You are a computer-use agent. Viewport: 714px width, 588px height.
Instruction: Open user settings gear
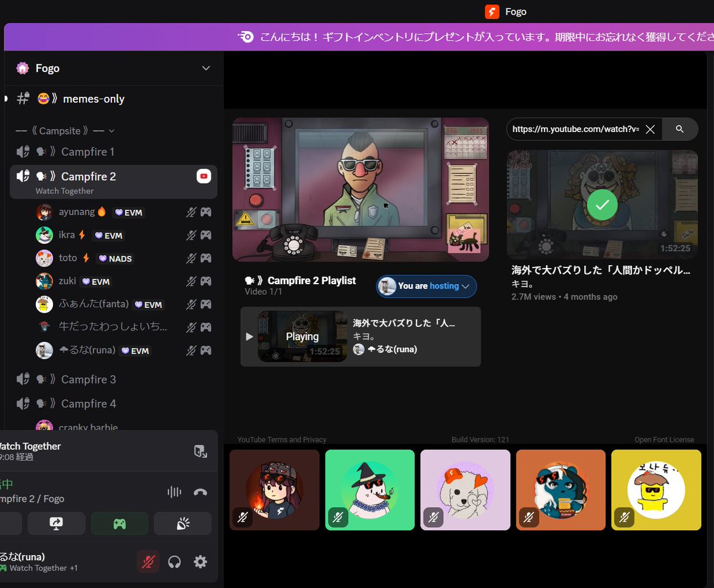[x=201, y=561]
